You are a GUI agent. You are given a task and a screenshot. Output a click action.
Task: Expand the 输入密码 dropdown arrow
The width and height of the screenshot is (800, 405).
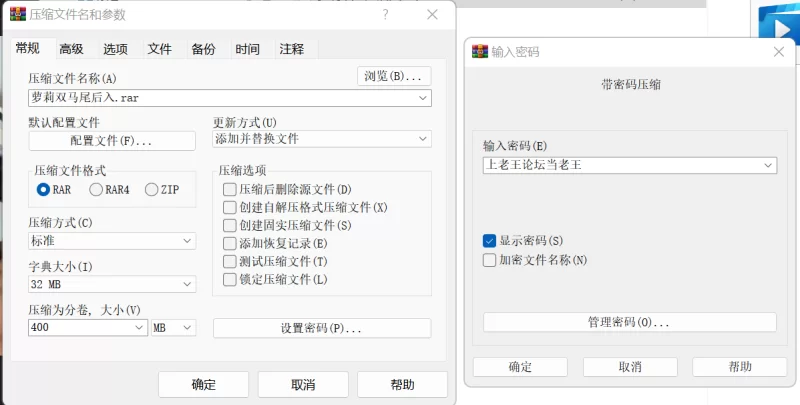[x=767, y=165]
